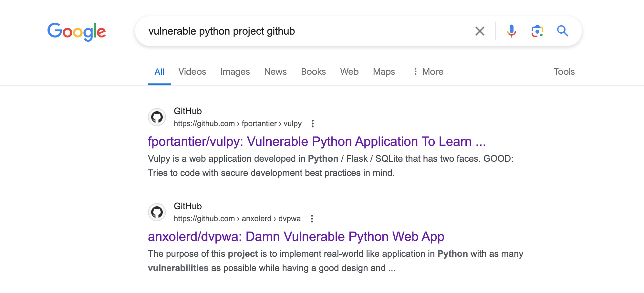Viewport: 644px width, 293px height.
Task: Click GitHub favicon for vulpy result
Action: pos(157,117)
